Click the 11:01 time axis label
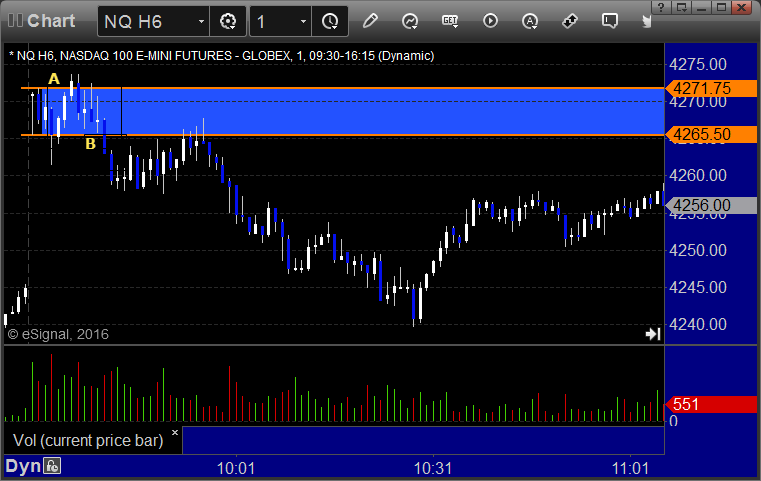The image size is (761, 481). (x=630, y=468)
